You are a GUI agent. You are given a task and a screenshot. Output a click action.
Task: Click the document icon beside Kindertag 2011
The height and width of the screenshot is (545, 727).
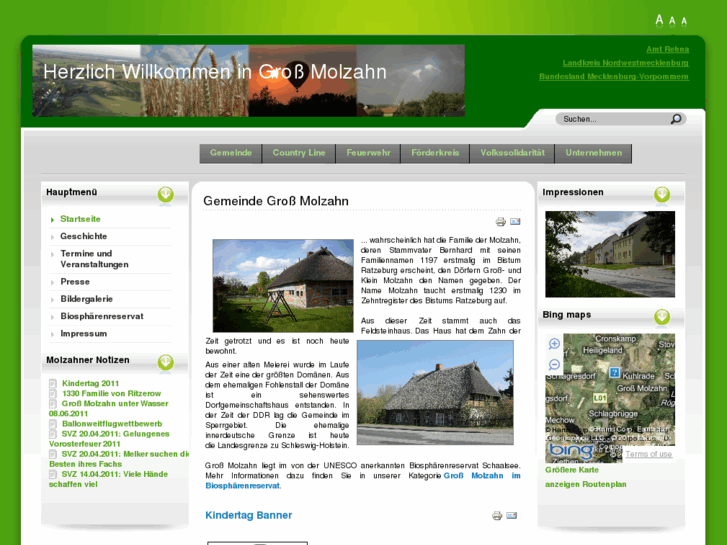click(x=53, y=384)
